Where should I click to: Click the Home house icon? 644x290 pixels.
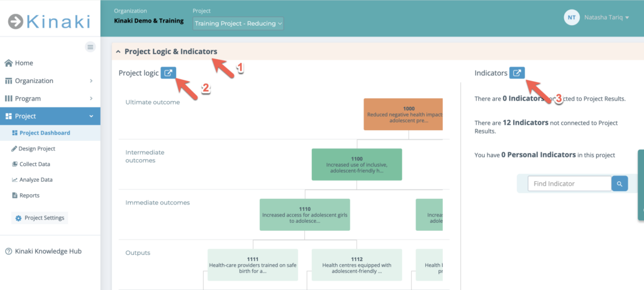coord(8,63)
